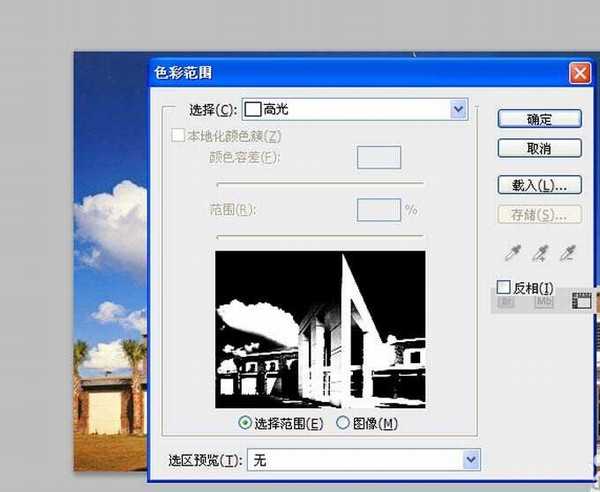Click the panel icon below 反相

click(x=581, y=301)
